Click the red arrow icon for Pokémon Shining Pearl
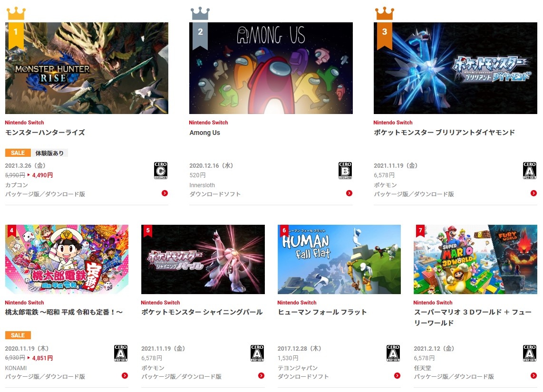This screenshot has width=543, height=392. [261, 376]
